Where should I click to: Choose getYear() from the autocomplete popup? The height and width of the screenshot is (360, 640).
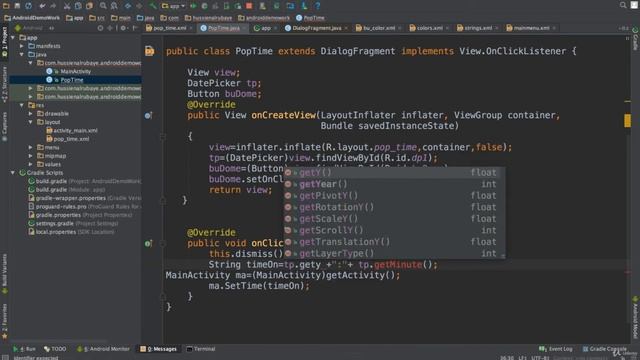[394, 184]
